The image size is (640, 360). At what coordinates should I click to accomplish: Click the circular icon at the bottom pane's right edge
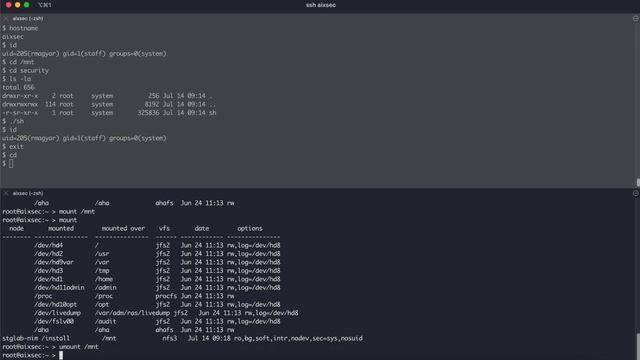636,193
